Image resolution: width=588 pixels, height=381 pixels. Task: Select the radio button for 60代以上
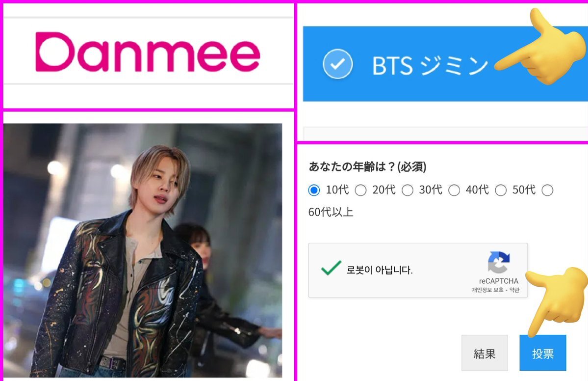547,190
